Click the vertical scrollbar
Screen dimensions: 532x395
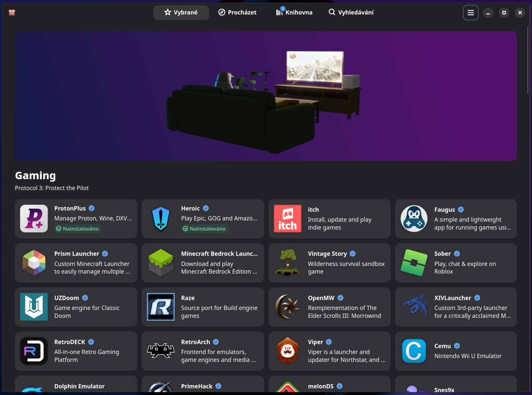pos(528,61)
